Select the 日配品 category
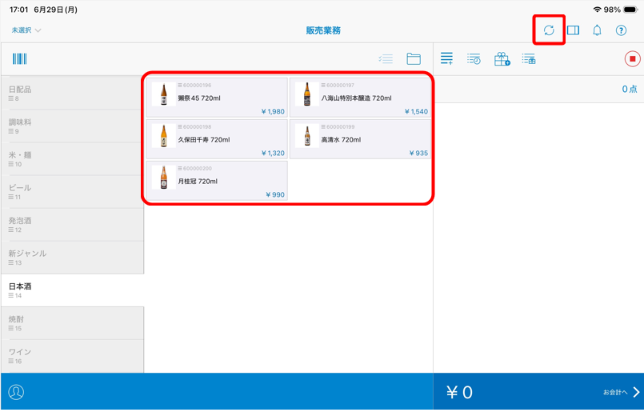The height and width of the screenshot is (410, 644). tap(72, 93)
